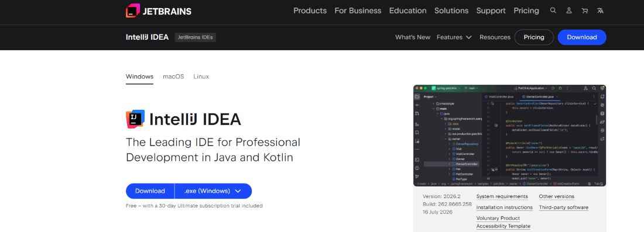The height and width of the screenshot is (232, 644).
Task: Open the Resources page
Action: 495,37
